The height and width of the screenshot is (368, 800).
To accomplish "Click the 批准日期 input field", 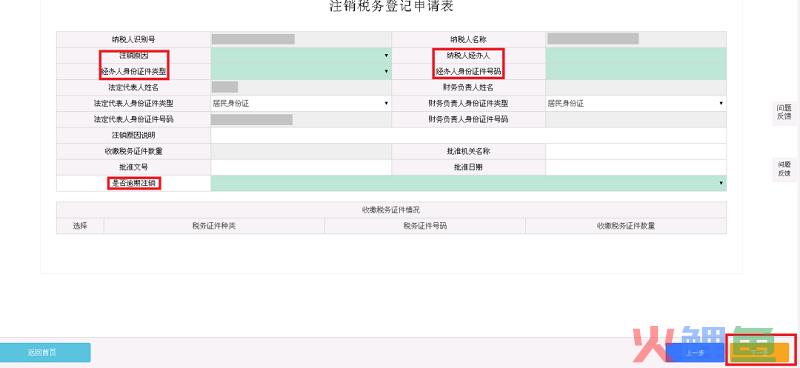I will pyautogui.click(x=636, y=167).
